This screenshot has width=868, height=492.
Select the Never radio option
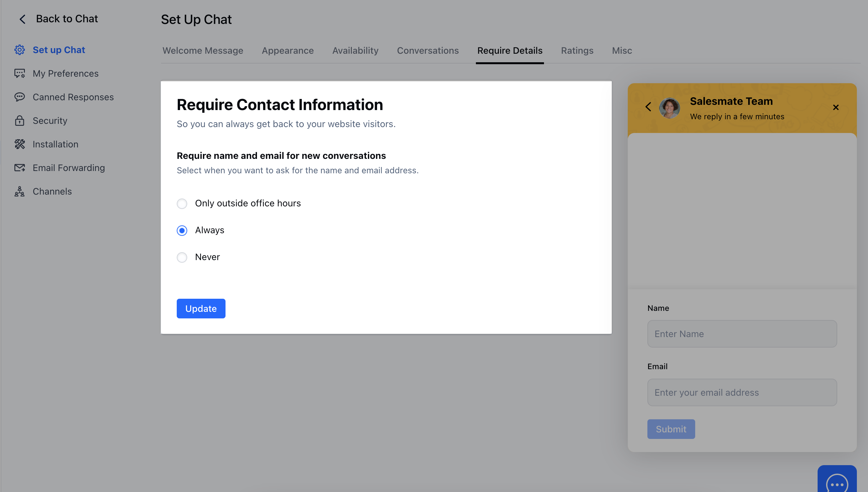pyautogui.click(x=182, y=257)
